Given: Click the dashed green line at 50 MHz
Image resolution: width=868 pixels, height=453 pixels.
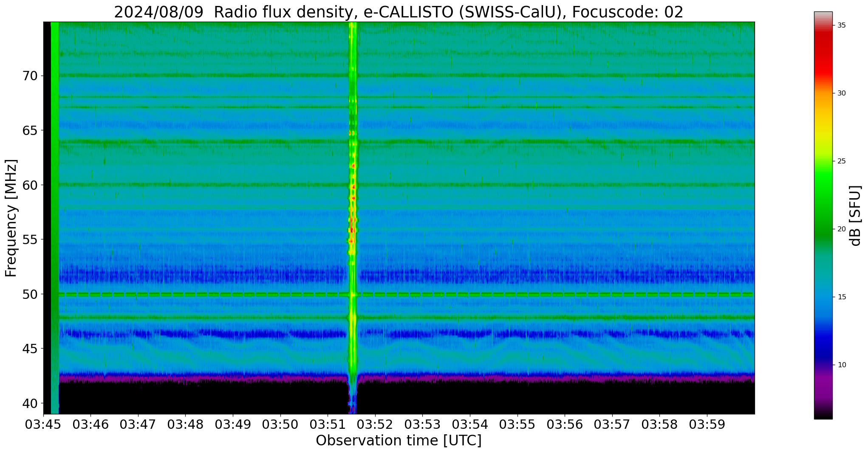Looking at the screenshot, I should tap(407, 294).
